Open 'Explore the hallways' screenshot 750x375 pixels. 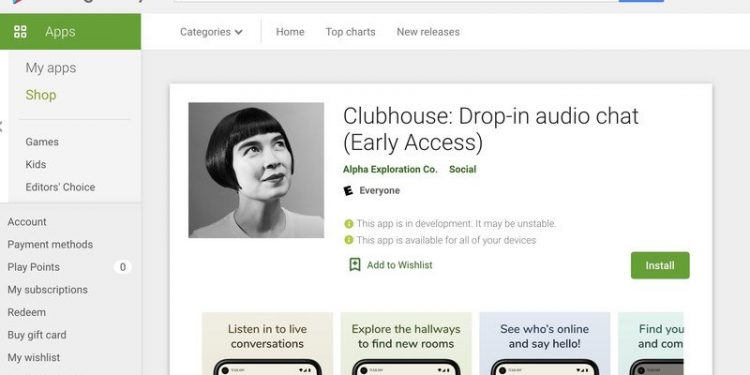tap(406, 343)
